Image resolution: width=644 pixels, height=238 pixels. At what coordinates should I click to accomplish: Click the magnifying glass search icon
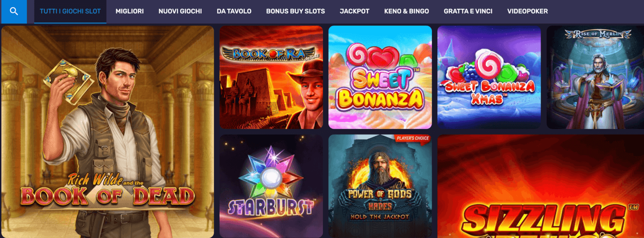[14, 11]
